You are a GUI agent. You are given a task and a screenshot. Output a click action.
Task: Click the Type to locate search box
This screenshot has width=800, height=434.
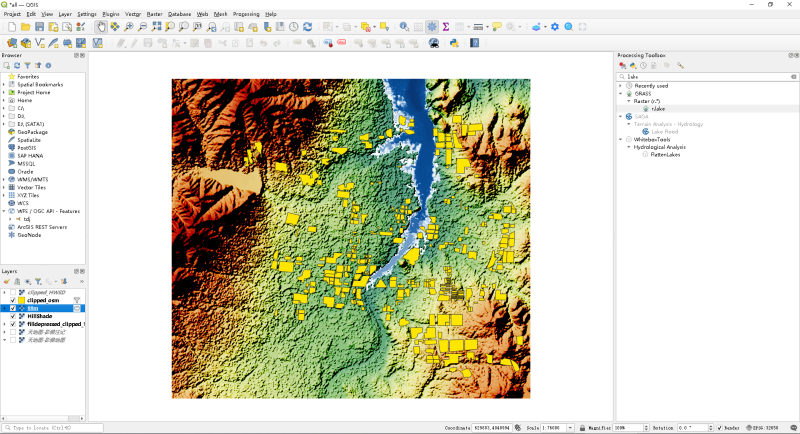click(x=53, y=428)
